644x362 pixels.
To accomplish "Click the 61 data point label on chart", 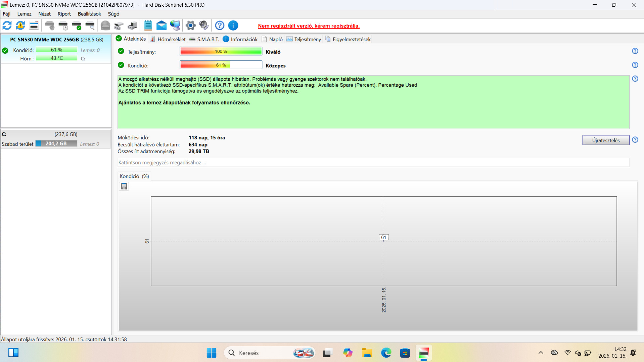I will [384, 237].
